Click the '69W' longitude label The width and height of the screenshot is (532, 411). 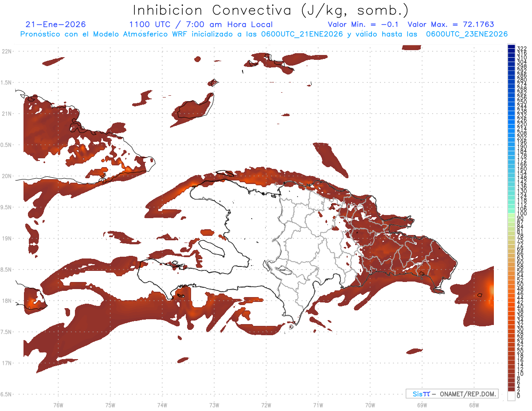(x=422, y=405)
